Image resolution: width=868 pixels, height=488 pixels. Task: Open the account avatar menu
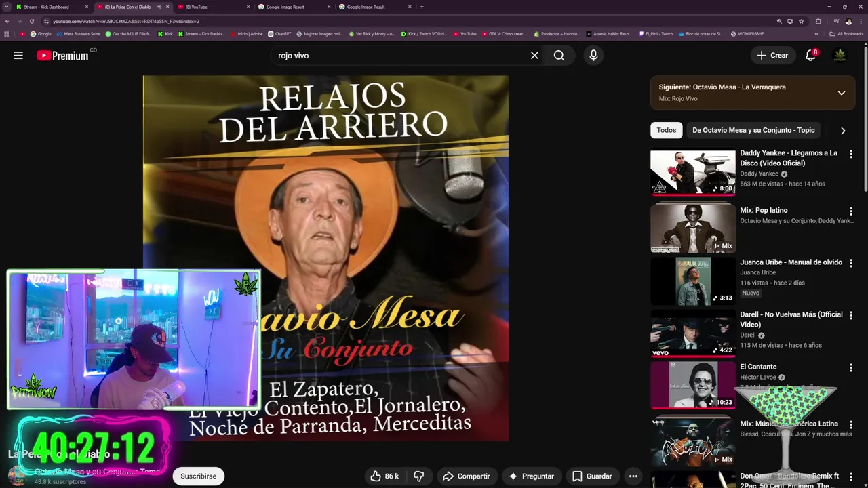pos(840,56)
